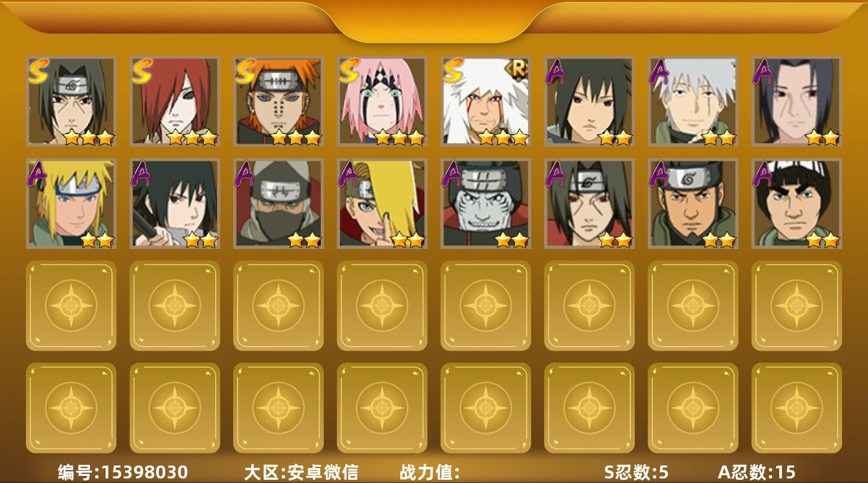Click the first empty slot in bottom row
The height and width of the screenshot is (483, 868).
pos(71,408)
